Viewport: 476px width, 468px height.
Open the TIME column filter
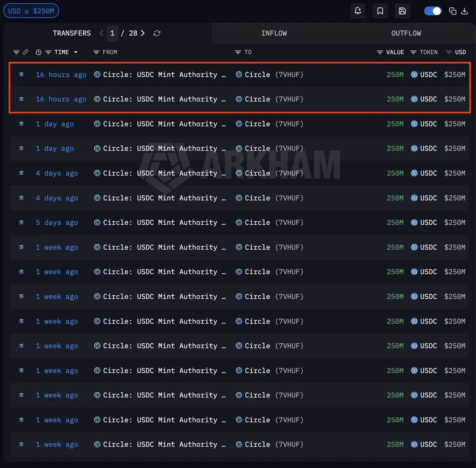48,52
